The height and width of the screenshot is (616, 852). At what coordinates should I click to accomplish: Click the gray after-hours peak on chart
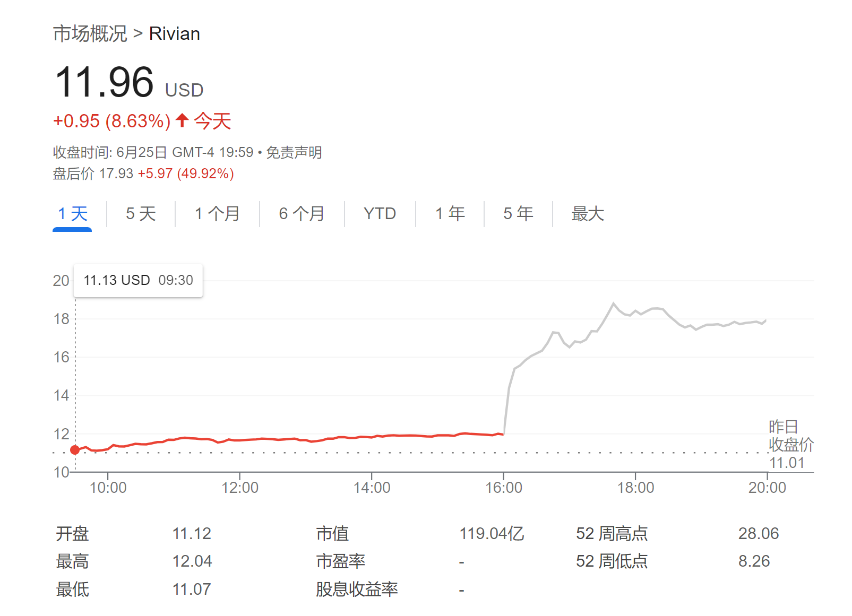click(614, 303)
